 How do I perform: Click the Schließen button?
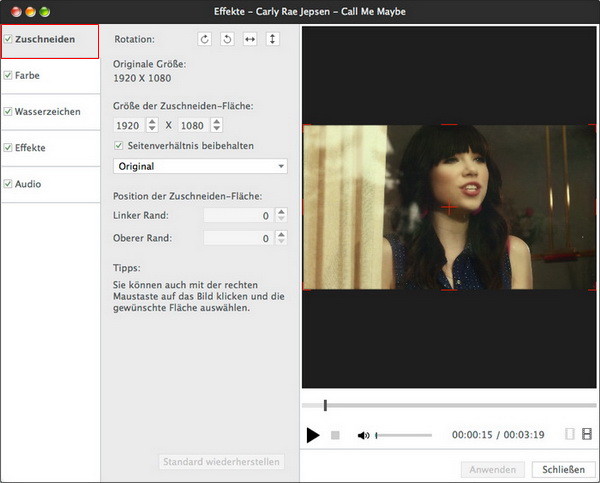pyautogui.click(x=564, y=470)
